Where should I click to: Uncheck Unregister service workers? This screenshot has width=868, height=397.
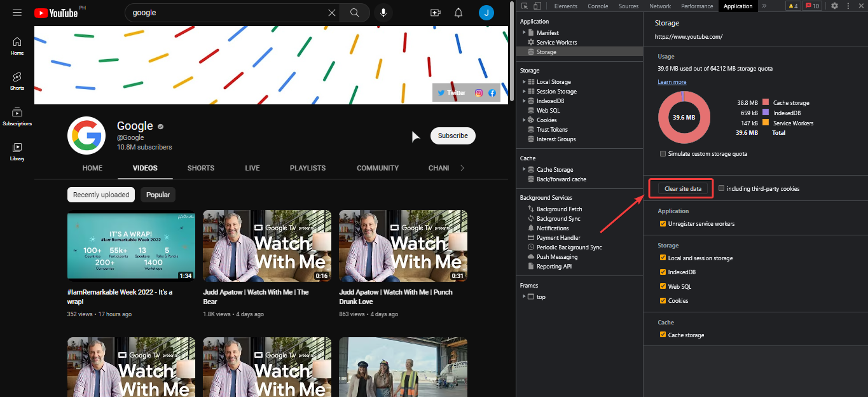coord(663,224)
